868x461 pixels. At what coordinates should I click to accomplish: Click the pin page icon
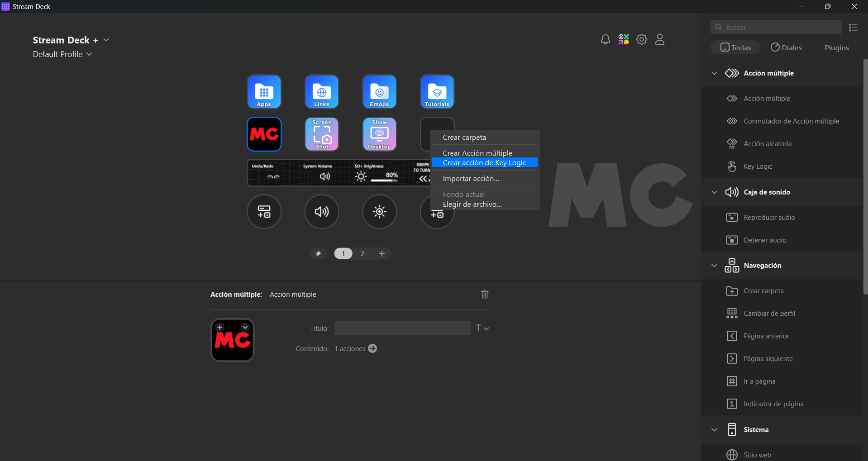coord(318,254)
